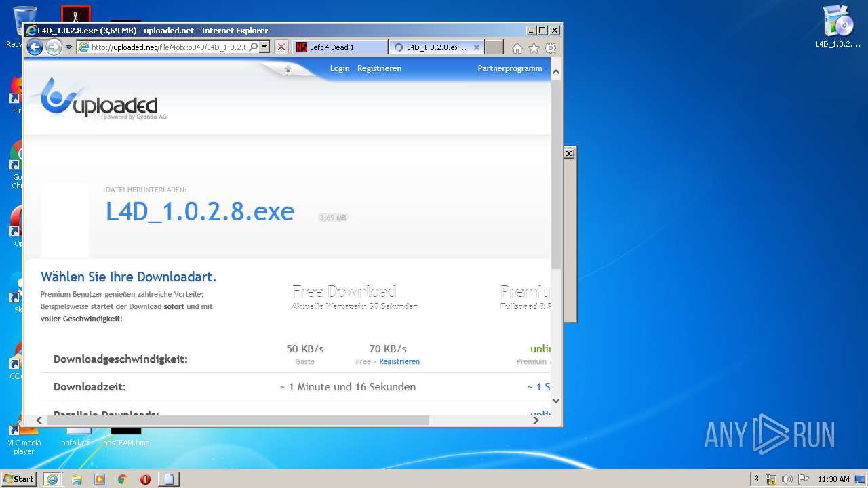The image size is (868, 488).
Task: Click the Registrieren link under 70 KB/s
Action: click(x=399, y=362)
